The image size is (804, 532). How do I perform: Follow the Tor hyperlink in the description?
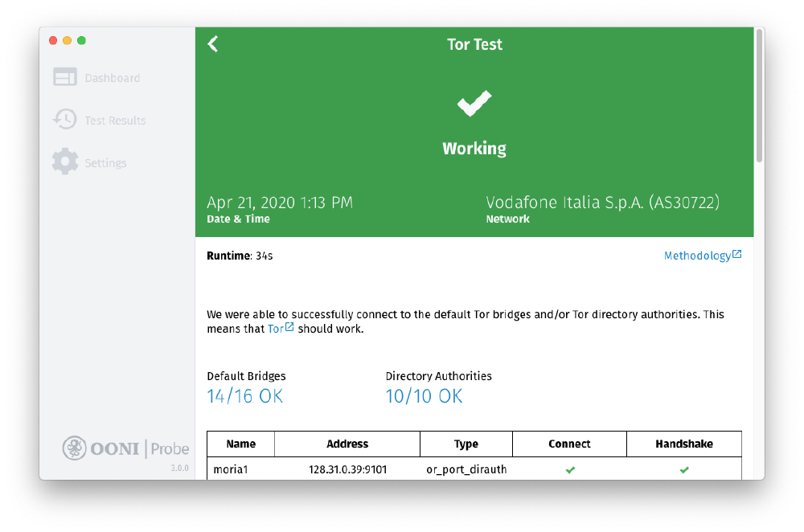tap(277, 328)
